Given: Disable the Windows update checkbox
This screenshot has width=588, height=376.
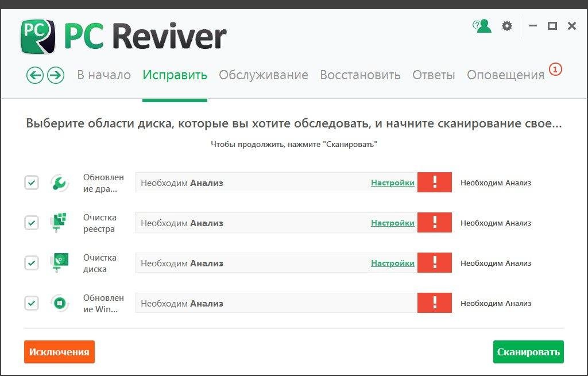Looking at the screenshot, I should (x=32, y=303).
